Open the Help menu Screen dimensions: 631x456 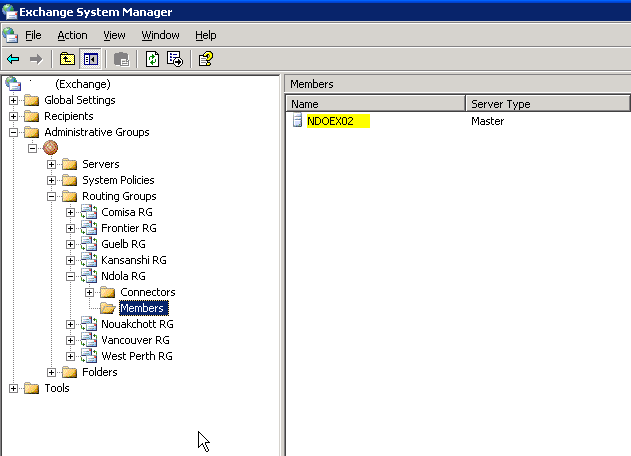click(206, 35)
